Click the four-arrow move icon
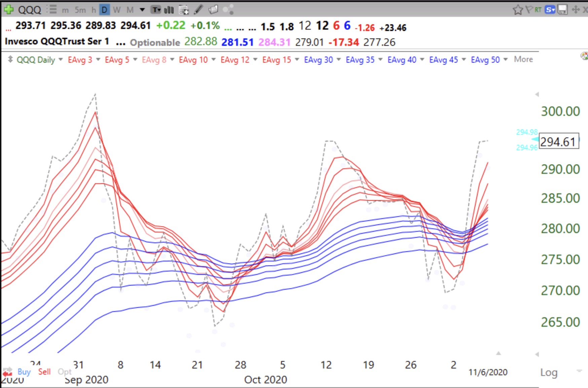The width and height of the screenshot is (588, 388). click(576, 9)
